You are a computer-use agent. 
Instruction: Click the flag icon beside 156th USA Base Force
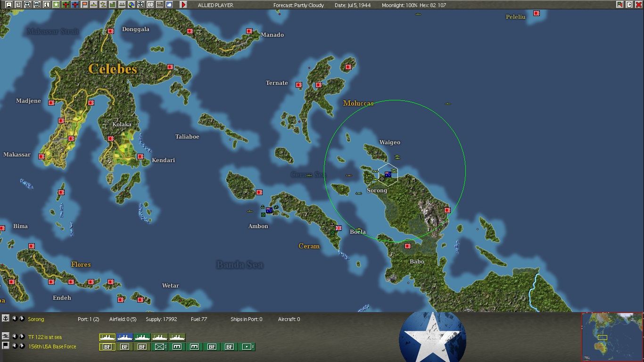pos(6,346)
